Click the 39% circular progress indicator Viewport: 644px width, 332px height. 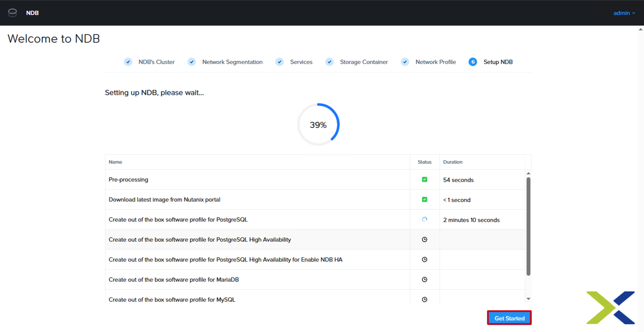[318, 124]
